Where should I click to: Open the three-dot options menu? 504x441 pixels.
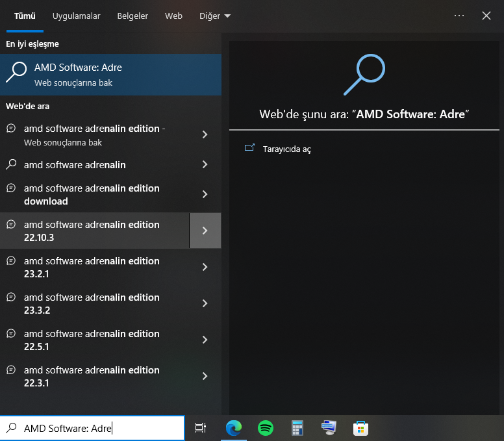pyautogui.click(x=459, y=16)
